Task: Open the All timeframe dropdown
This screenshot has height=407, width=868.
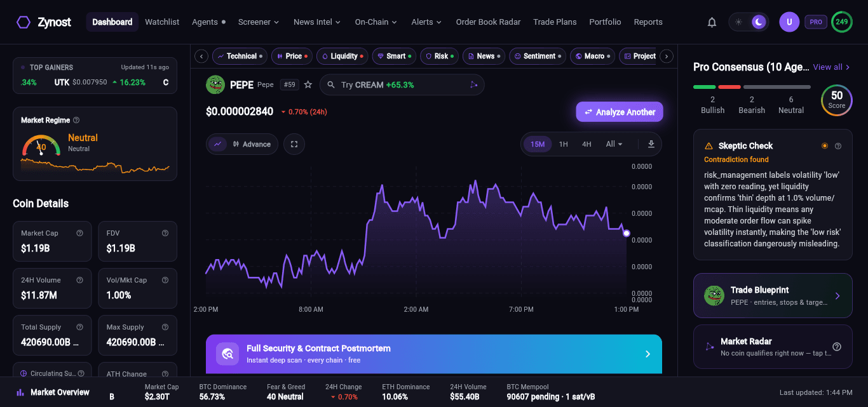Action: (x=614, y=144)
